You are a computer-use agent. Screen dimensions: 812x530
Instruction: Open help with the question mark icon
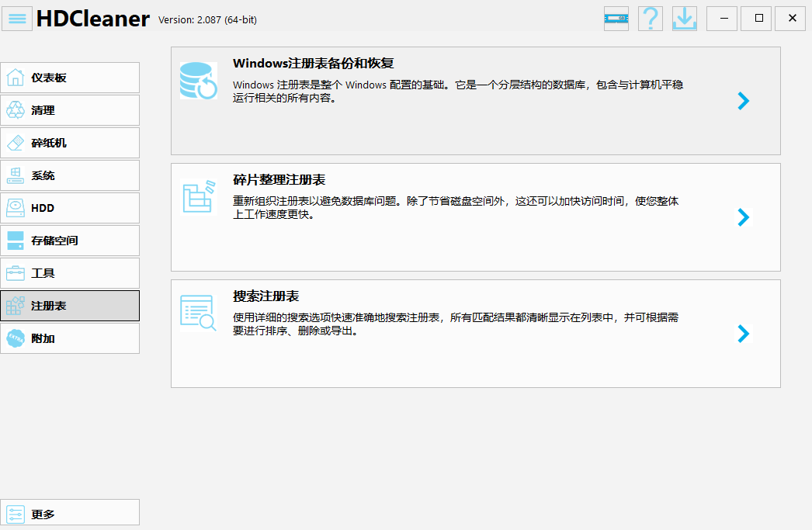651,19
